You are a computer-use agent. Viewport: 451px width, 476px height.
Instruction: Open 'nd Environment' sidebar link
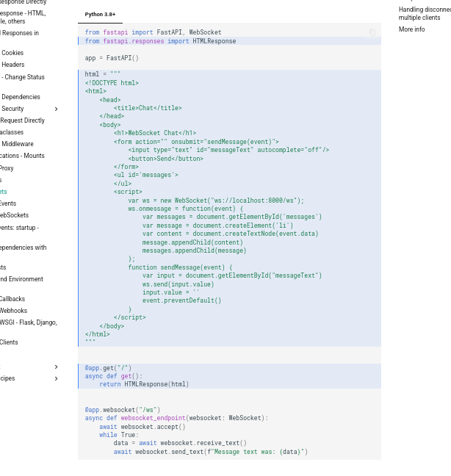point(21,279)
